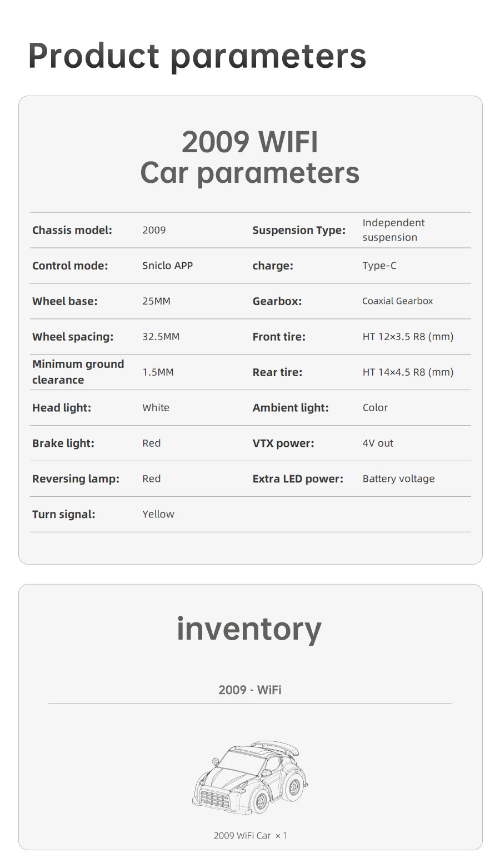The width and height of the screenshot is (500, 868).
Task: Click the "Coaxial Gearbox" value
Action: (397, 301)
